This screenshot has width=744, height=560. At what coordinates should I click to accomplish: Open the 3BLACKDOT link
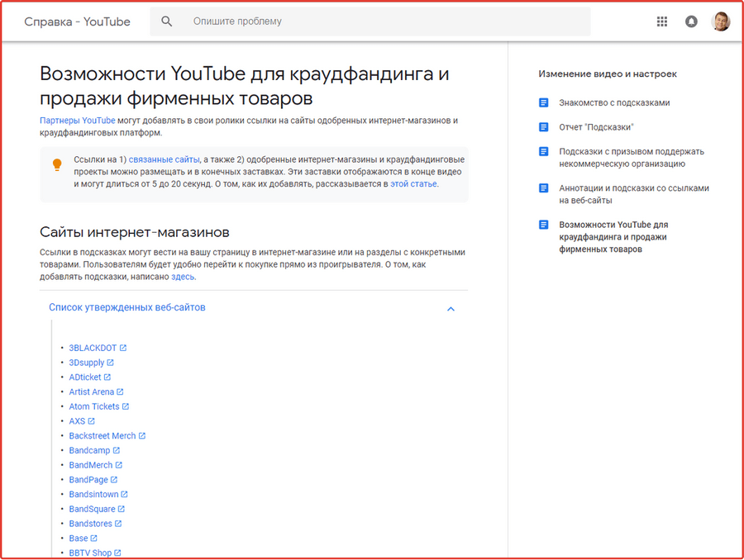(x=93, y=348)
